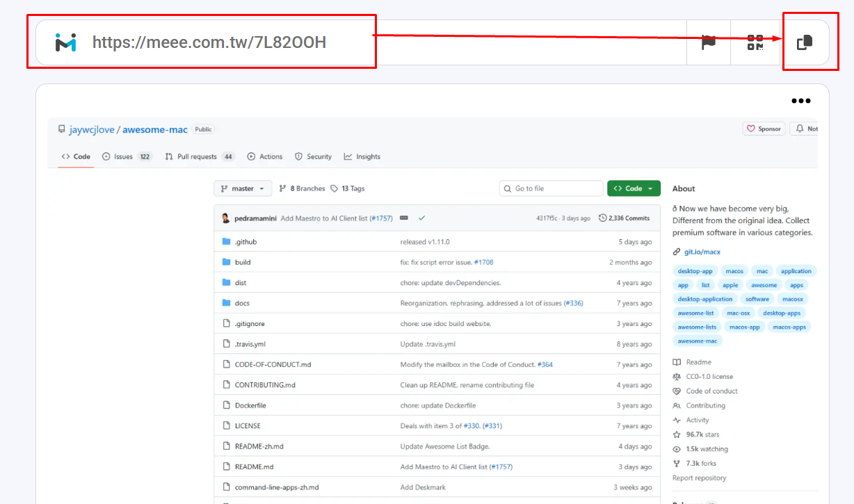The image size is (854, 504).
Task: Open the #336 issue link
Action: pos(573,303)
